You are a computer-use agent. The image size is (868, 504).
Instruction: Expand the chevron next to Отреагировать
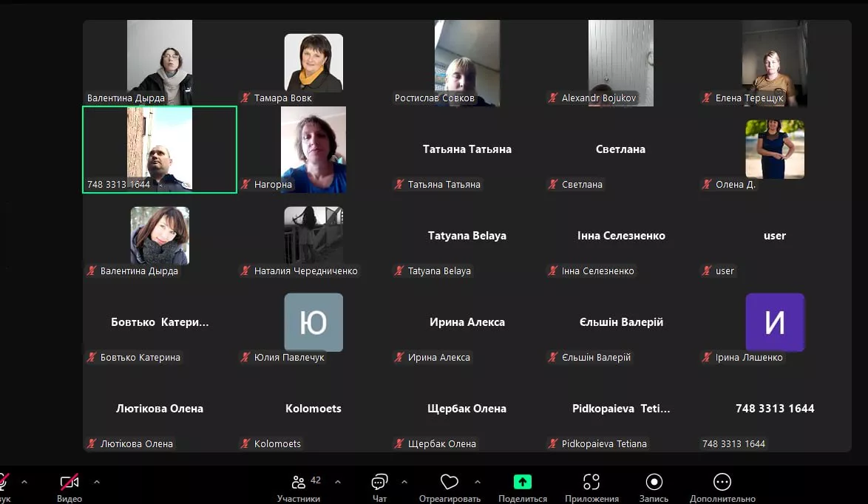[477, 482]
